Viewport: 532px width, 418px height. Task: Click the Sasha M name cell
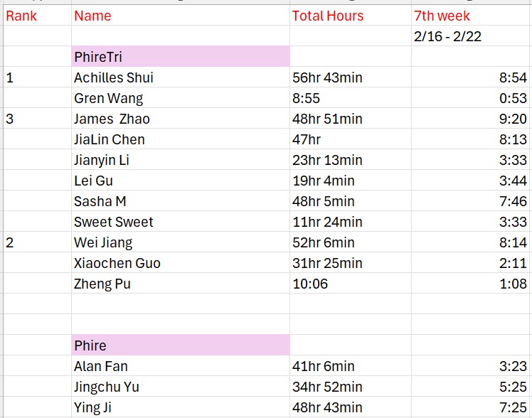(x=181, y=201)
